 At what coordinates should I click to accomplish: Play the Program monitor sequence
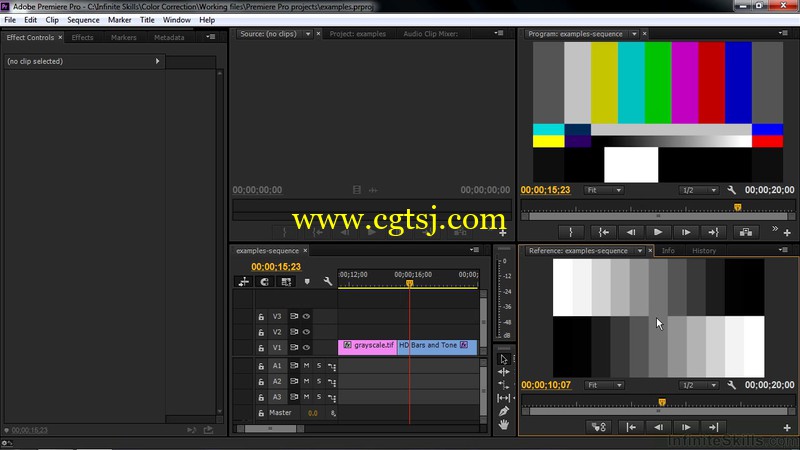658,232
